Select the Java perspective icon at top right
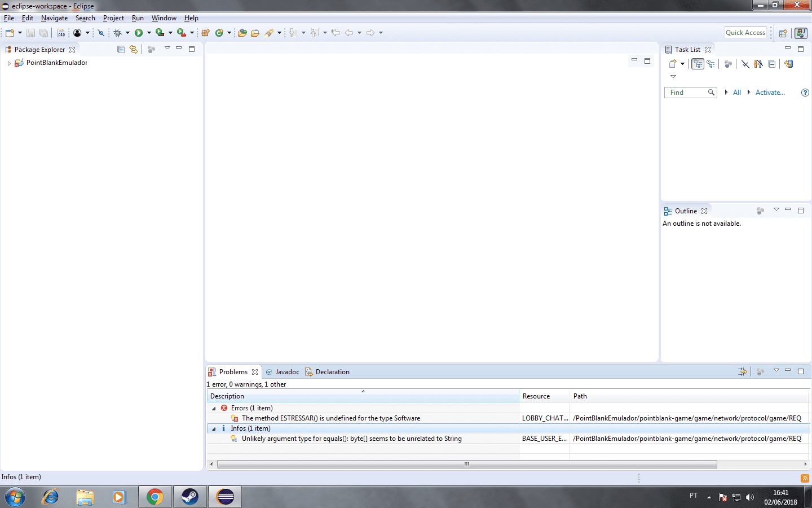812x508 pixels. [x=801, y=33]
